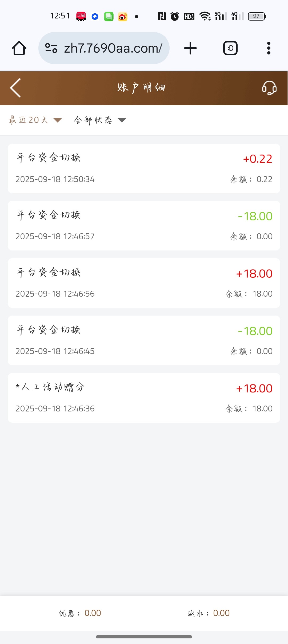288x644 pixels.
Task: Tap the back arrow in the header
Action: pos(15,88)
